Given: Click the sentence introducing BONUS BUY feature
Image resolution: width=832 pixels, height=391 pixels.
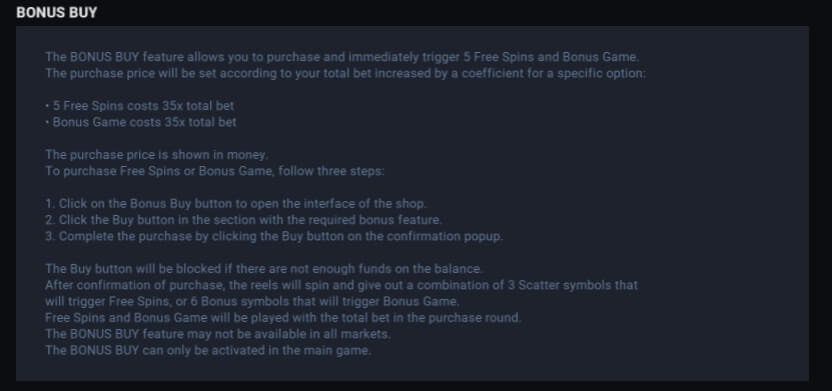Looking at the screenshot, I should (x=342, y=57).
